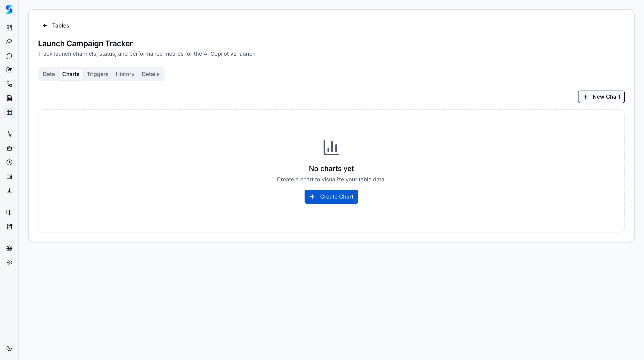This screenshot has height=360, width=644.
Task: Switch to the Triggers tab
Action: coord(97,74)
